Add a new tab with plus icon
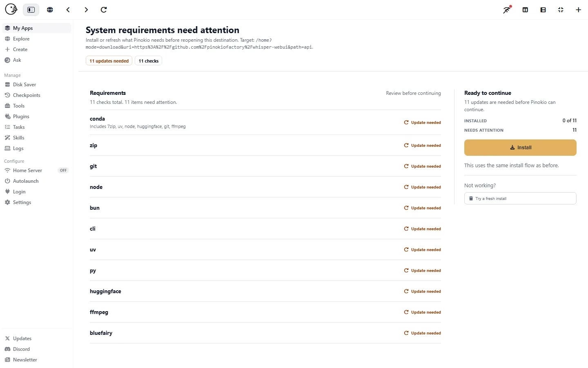 click(x=578, y=10)
